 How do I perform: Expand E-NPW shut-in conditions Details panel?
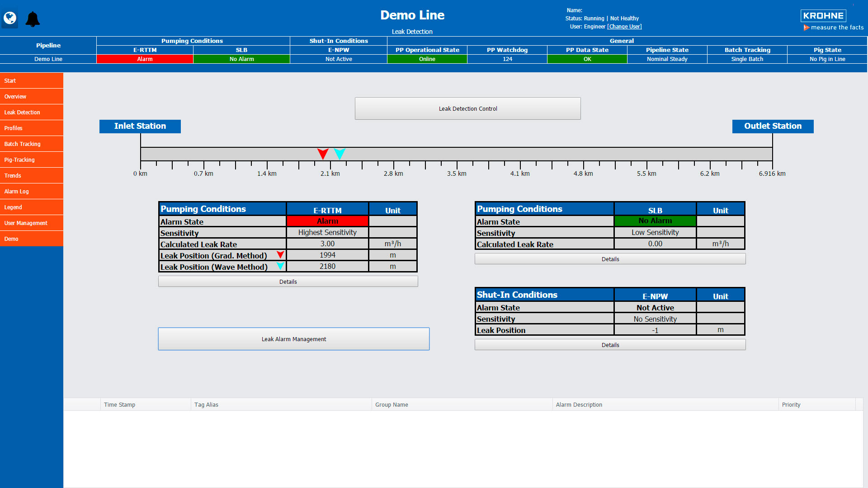610,344
